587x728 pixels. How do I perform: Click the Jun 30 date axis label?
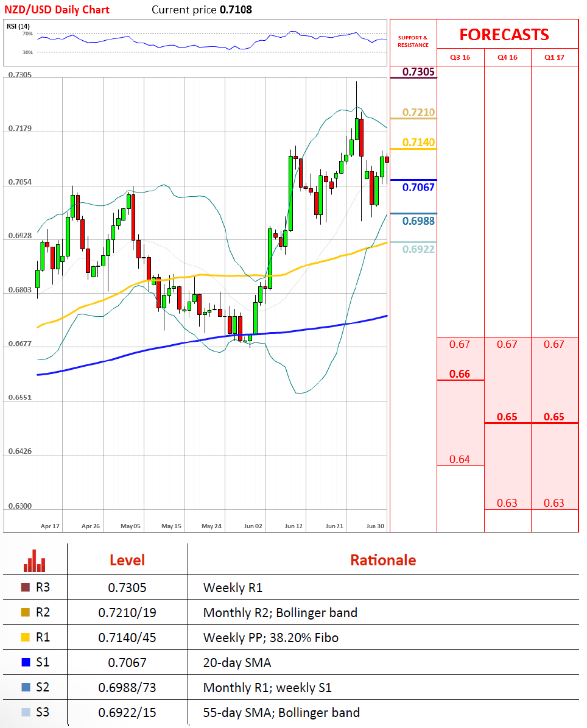pyautogui.click(x=375, y=526)
